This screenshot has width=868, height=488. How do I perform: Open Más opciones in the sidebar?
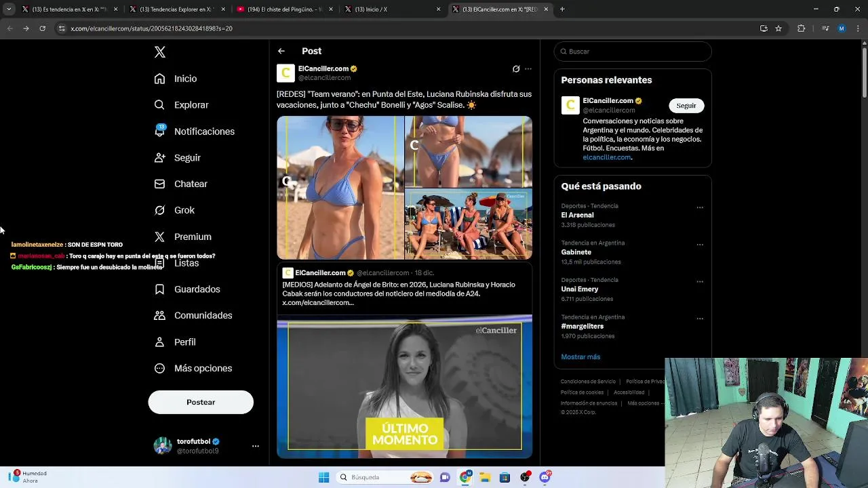(x=193, y=368)
